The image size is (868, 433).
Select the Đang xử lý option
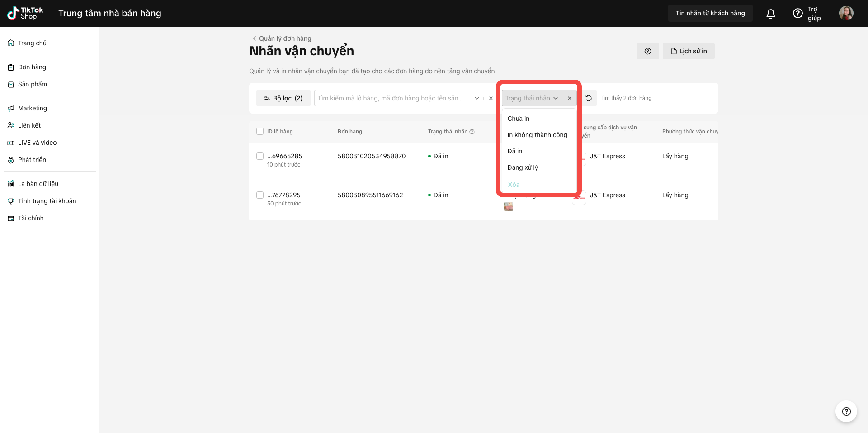[x=539, y=167]
